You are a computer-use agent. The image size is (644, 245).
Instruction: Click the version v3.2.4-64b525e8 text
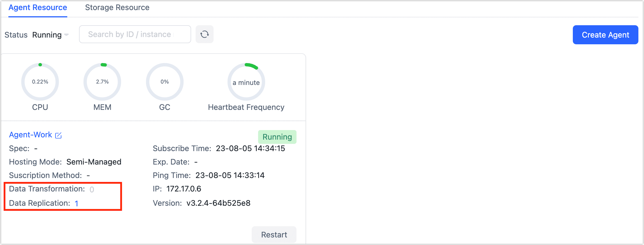pyautogui.click(x=218, y=203)
